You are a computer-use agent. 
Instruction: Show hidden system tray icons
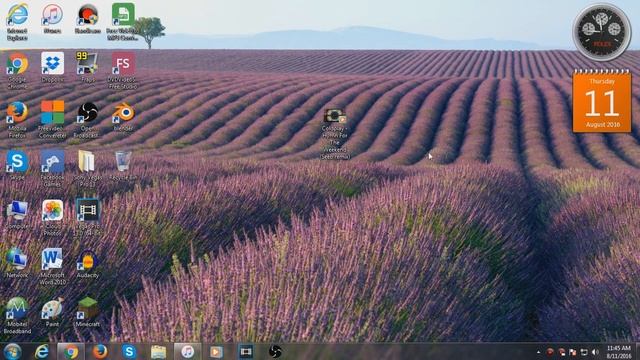(x=538, y=352)
